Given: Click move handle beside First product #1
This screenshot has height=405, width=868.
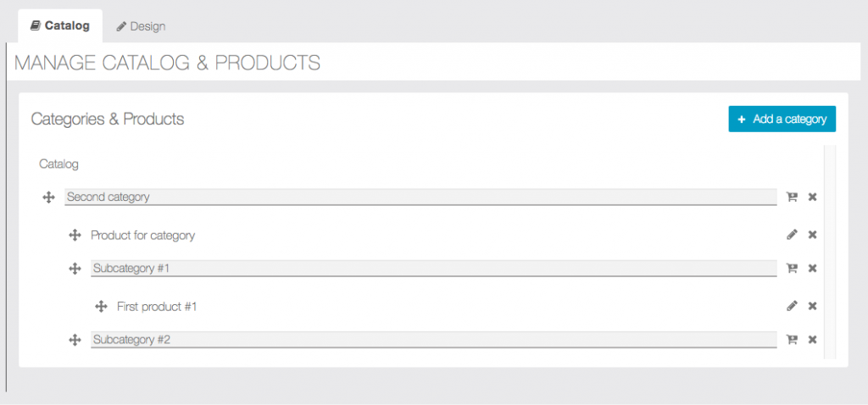Looking at the screenshot, I should coord(101,306).
